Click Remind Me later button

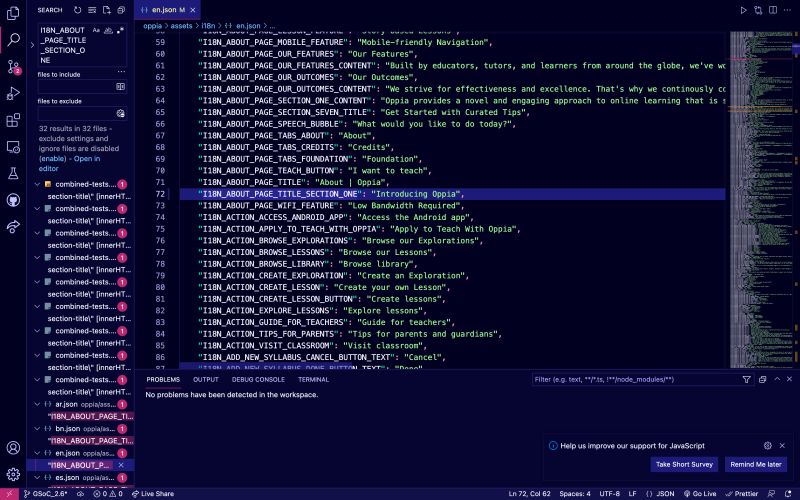[x=756, y=464]
